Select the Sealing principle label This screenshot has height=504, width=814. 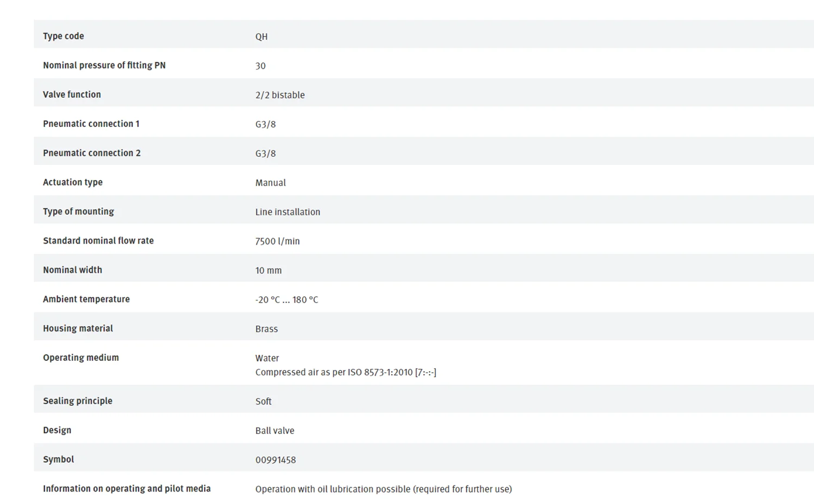pos(78,401)
